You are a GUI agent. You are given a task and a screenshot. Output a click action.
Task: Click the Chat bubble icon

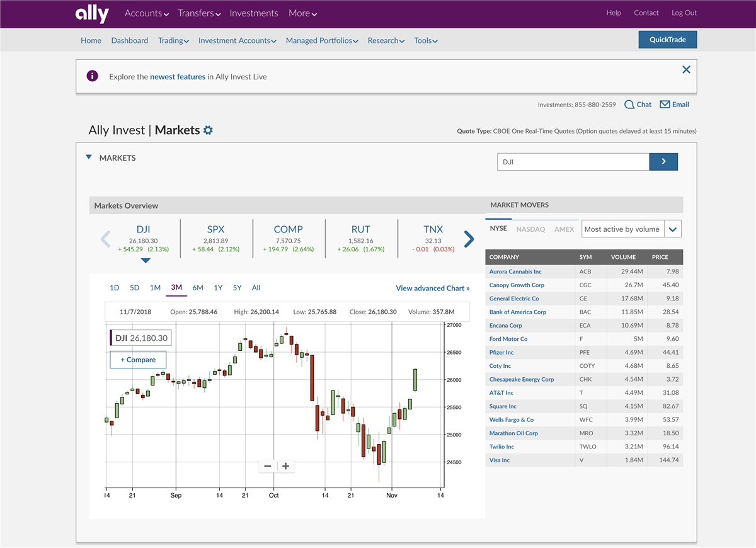629,105
